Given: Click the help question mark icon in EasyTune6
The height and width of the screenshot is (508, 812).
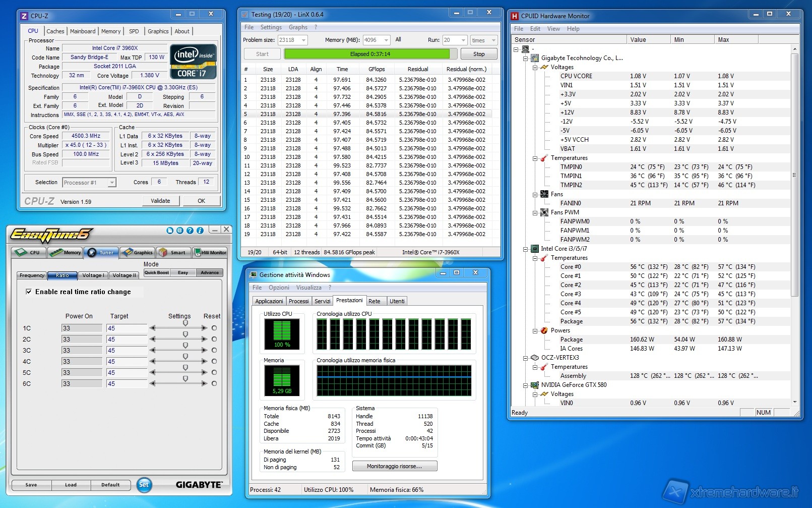Looking at the screenshot, I should (190, 231).
